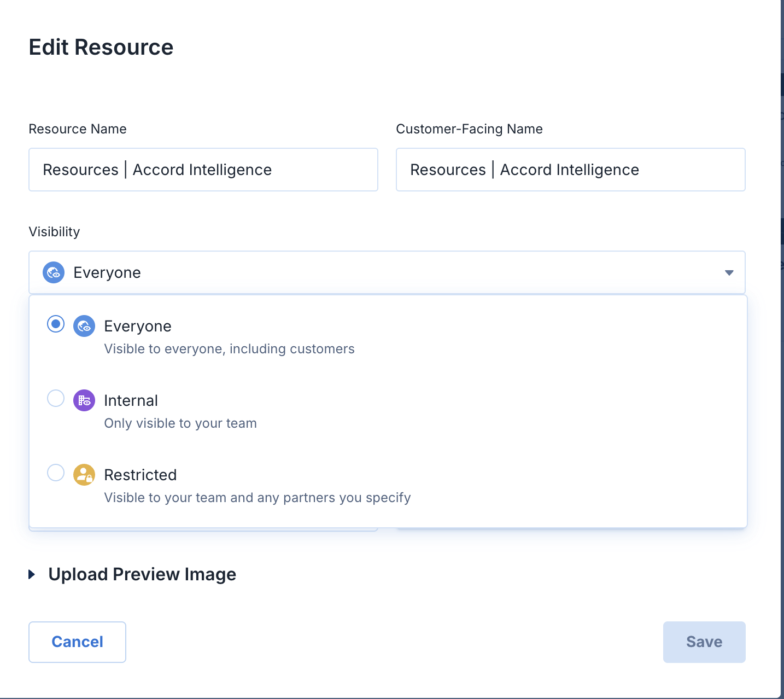The image size is (784, 699).
Task: Click 'Visible to your team and any partners' text
Action: 220,498
